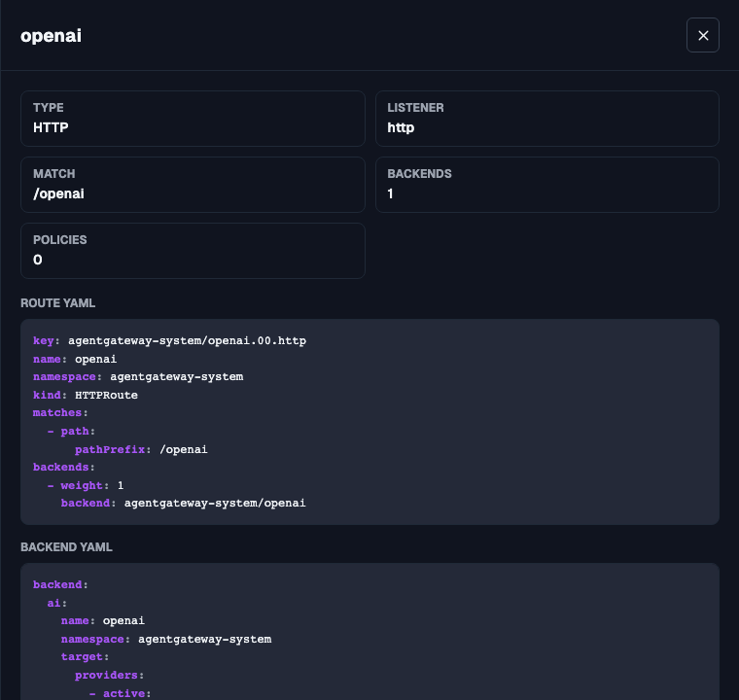Click the 'ai:' line in backend YAML
This screenshot has height=700, width=739.
(57, 603)
